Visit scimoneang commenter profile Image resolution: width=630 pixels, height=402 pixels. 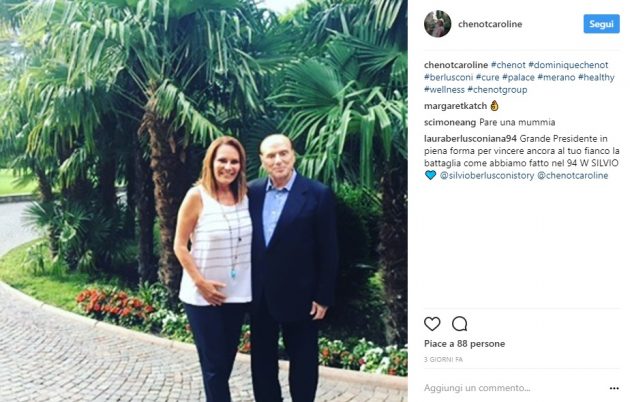pyautogui.click(x=450, y=122)
